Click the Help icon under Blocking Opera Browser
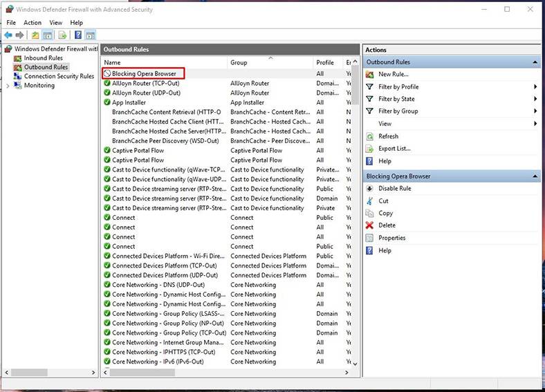This screenshot has height=392, width=545. coord(369,250)
